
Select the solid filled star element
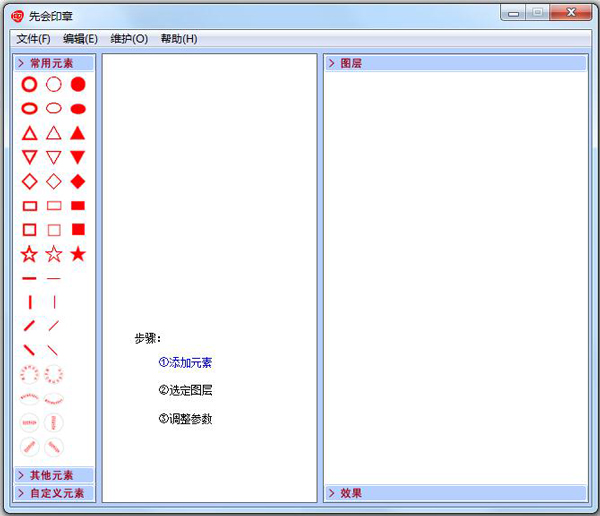(x=78, y=254)
